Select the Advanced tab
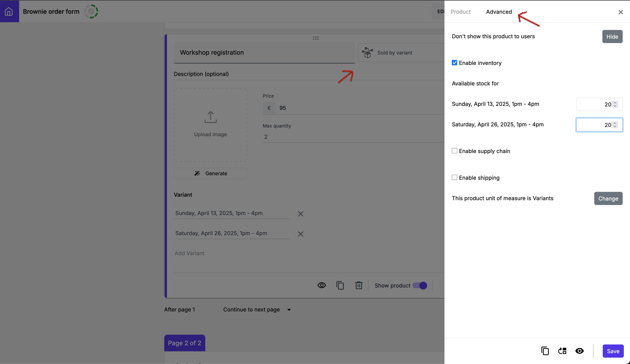 pos(499,12)
